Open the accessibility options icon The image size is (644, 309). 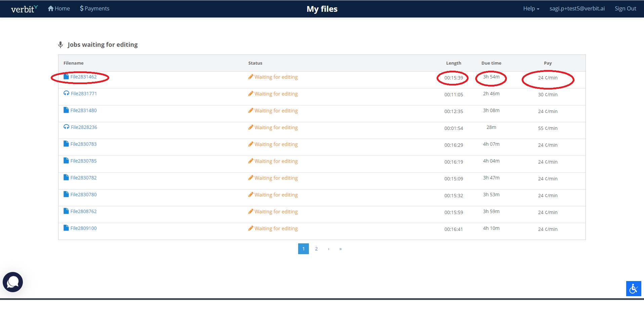[633, 288]
